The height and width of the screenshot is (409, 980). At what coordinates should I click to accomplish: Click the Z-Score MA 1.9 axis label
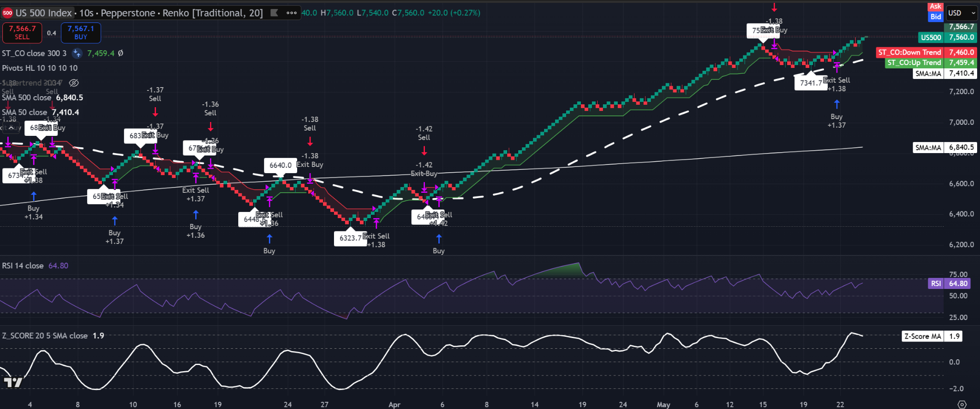(932, 336)
